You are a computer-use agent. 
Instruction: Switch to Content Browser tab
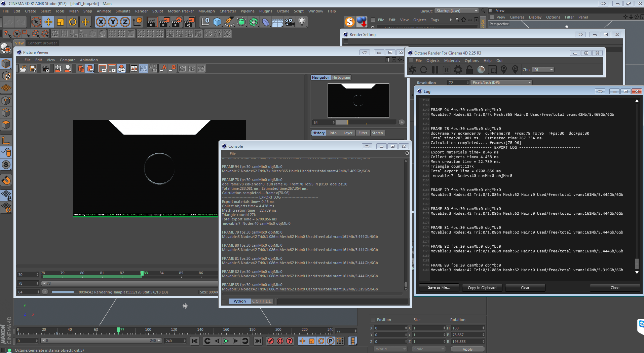[42, 43]
